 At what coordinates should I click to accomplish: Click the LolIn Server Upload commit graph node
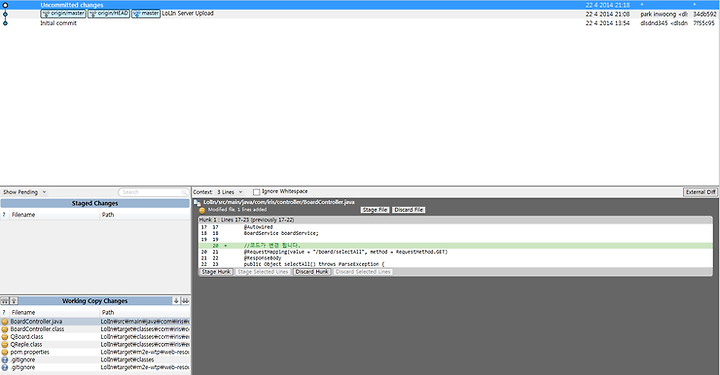coord(5,14)
